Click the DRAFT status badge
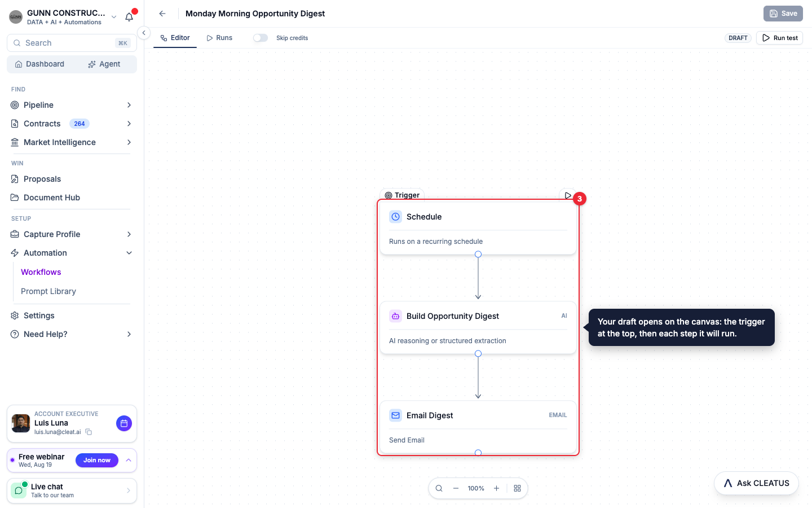The width and height of the screenshot is (812, 508). (738, 38)
